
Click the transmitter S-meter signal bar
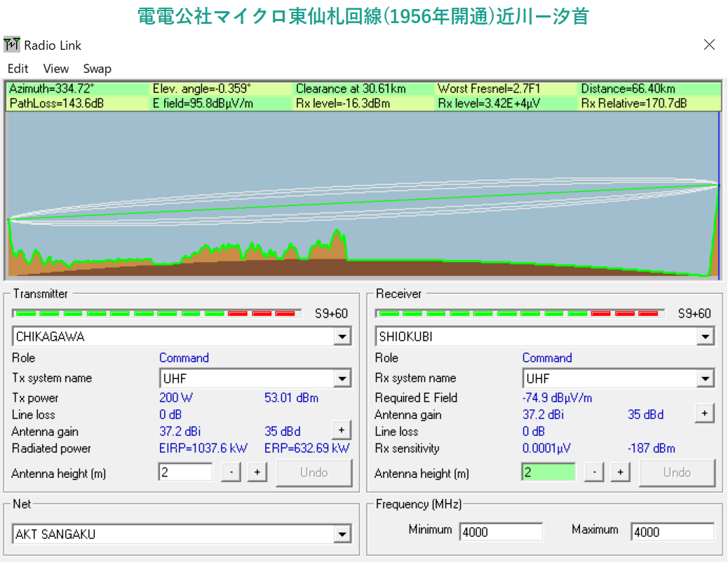click(157, 314)
